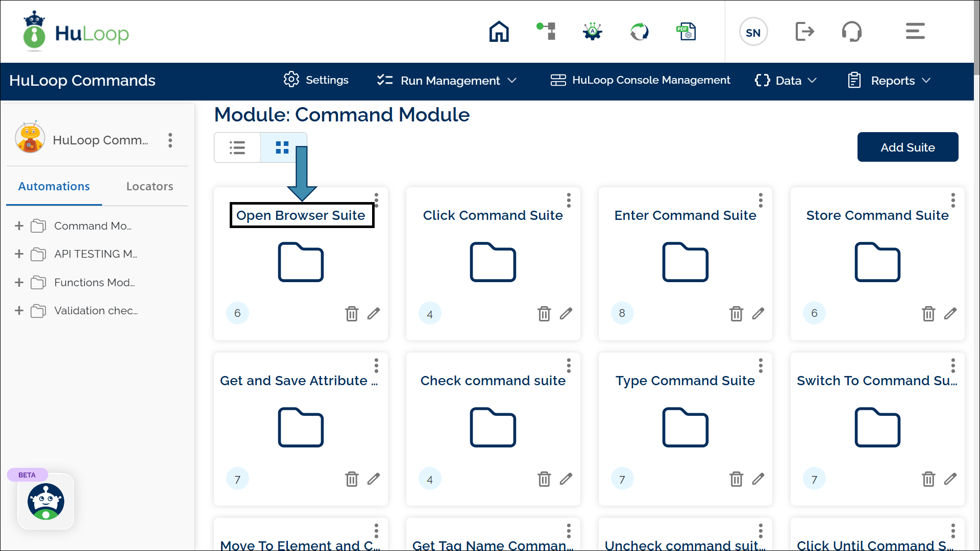980x551 pixels.
Task: Click the robot gear automation icon
Action: 593,32
